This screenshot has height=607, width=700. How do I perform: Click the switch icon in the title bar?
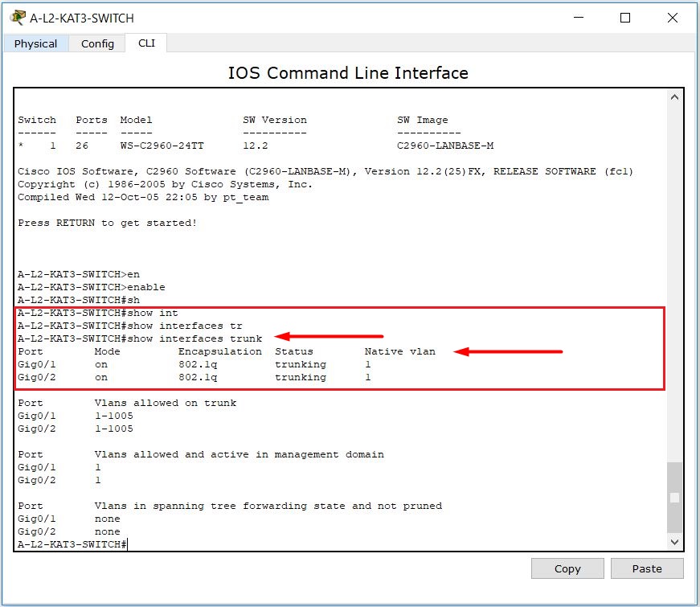click(18, 18)
